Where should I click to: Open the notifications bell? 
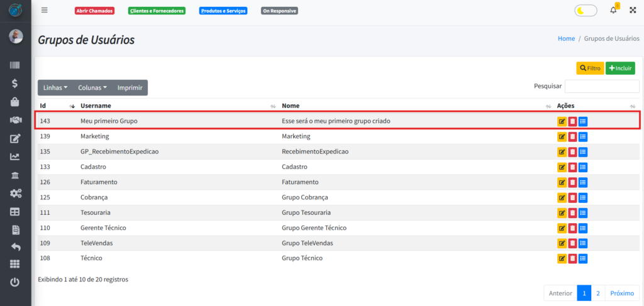point(613,10)
